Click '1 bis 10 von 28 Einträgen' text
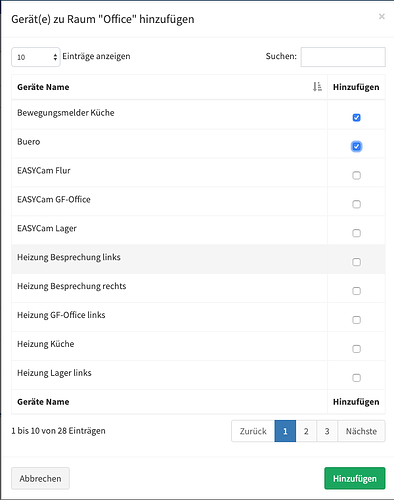The width and height of the screenshot is (394, 500). click(x=58, y=431)
